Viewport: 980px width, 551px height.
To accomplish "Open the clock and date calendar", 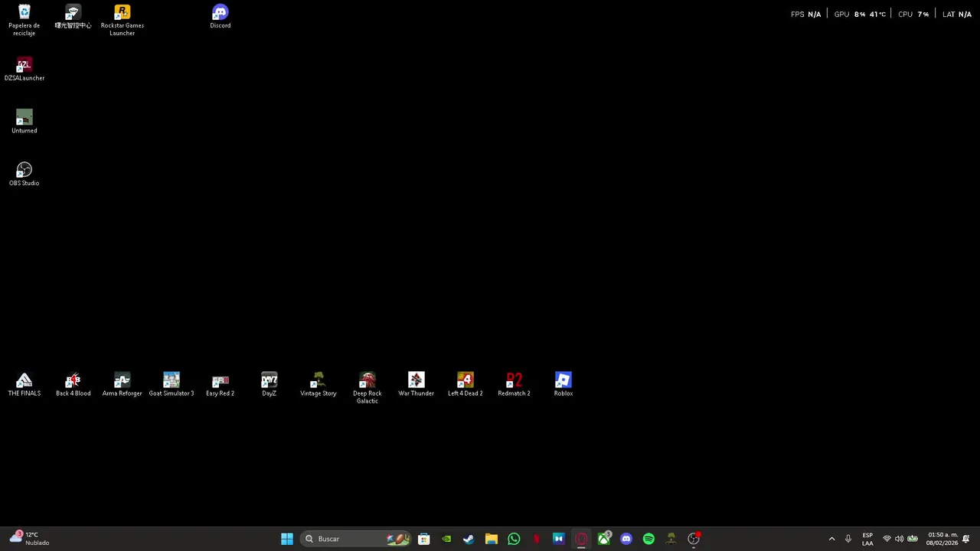I will pyautogui.click(x=942, y=539).
